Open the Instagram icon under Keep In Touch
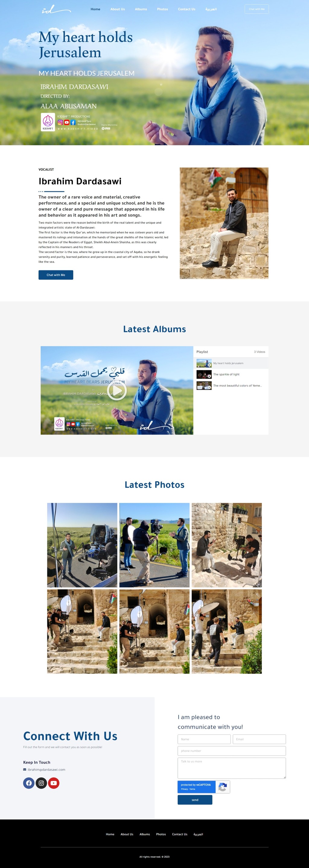Viewport: 309px width, 868px height. (x=41, y=783)
